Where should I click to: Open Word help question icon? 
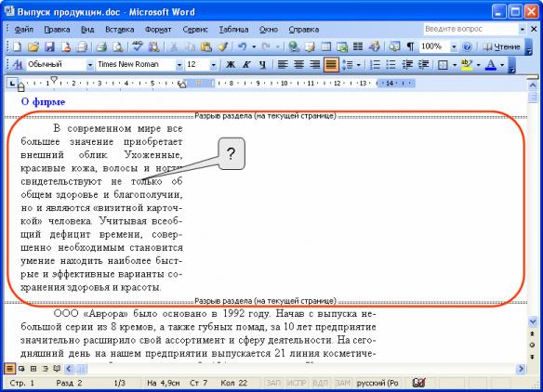click(467, 46)
